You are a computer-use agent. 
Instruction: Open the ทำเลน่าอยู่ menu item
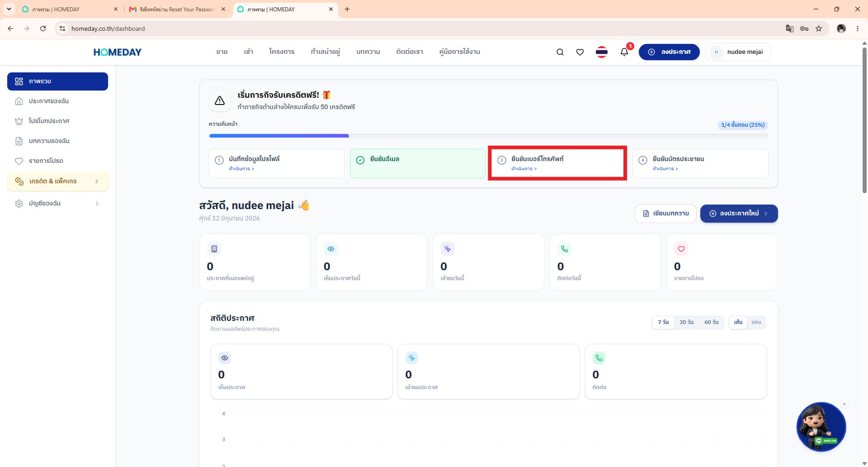click(x=325, y=52)
